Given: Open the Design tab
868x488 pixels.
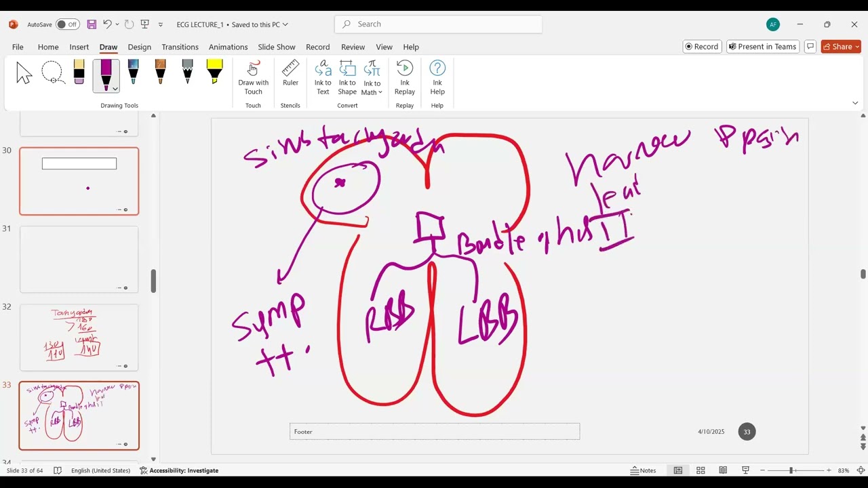Looking at the screenshot, I should point(140,47).
